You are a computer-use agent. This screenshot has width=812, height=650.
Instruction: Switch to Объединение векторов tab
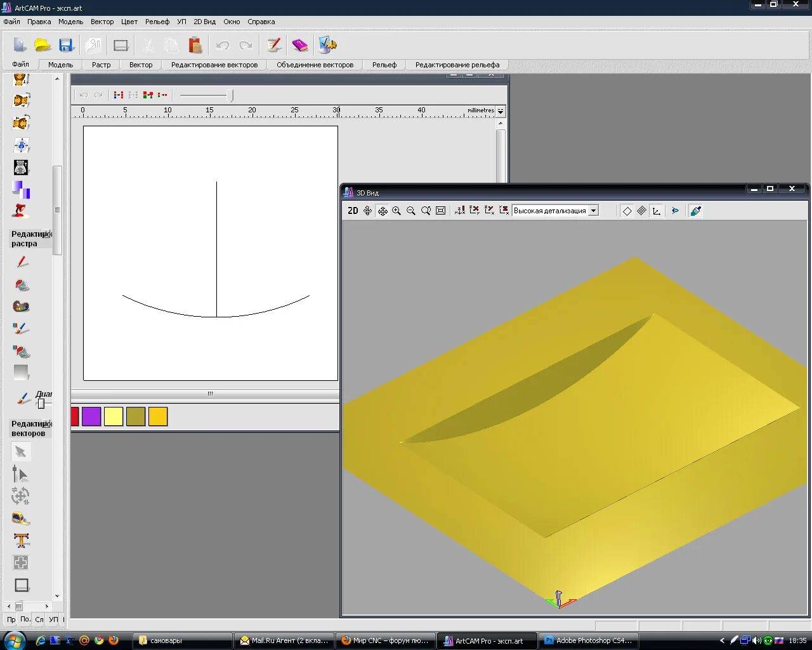point(315,65)
